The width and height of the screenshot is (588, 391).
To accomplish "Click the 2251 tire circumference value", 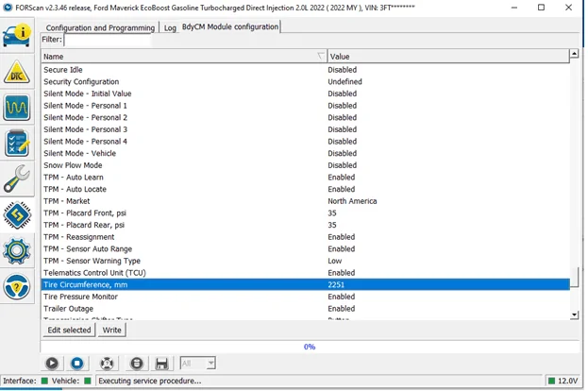I will 336,285.
